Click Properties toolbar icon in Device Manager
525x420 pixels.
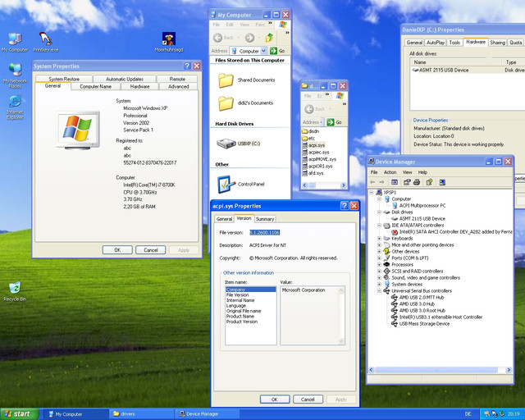[x=407, y=182]
